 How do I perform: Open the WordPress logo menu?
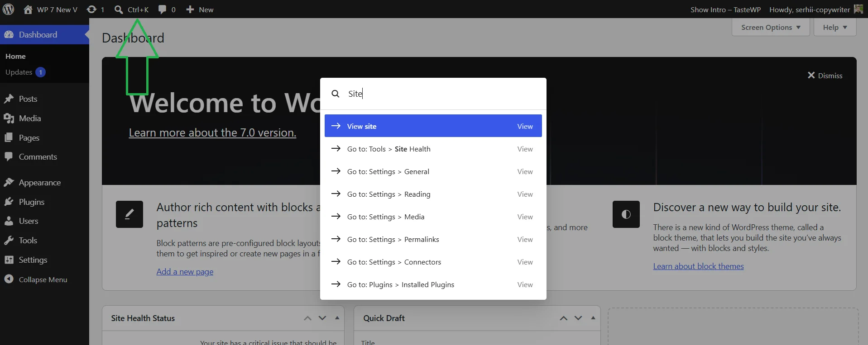[x=8, y=9]
